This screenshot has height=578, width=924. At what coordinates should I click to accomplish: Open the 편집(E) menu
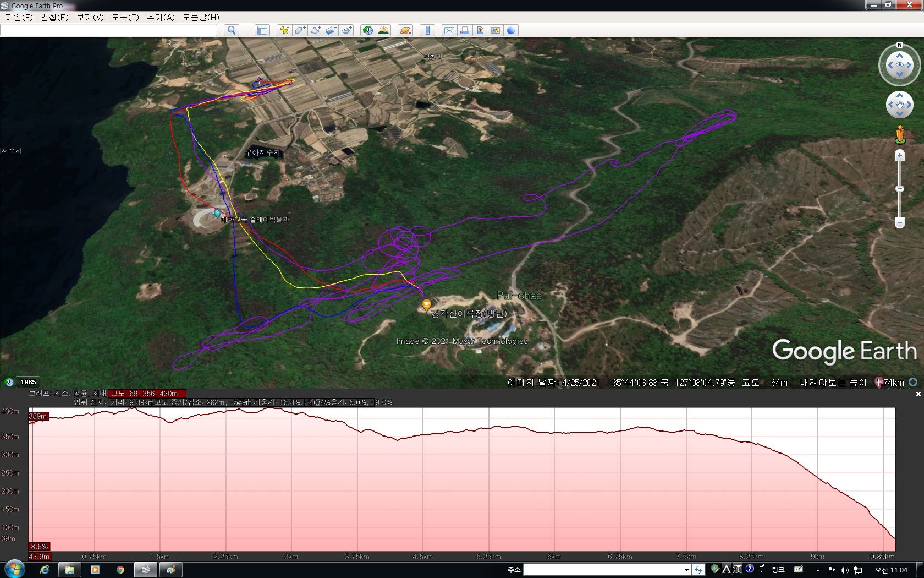point(54,17)
